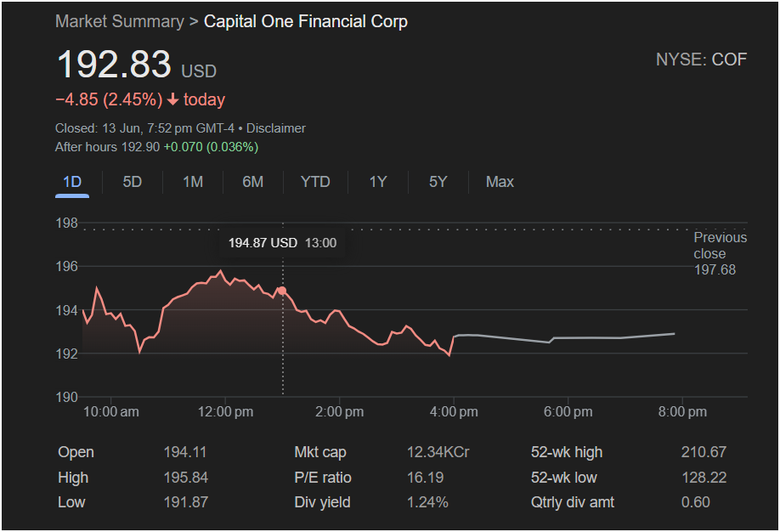Click the Qtrly div amt value 0.60
This screenshot has height=532, width=780.
695,502
